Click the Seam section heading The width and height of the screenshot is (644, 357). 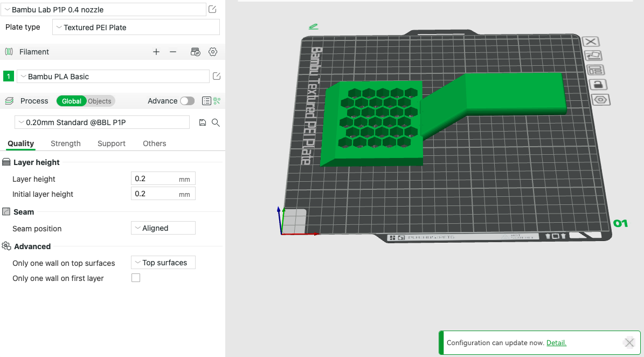24,212
